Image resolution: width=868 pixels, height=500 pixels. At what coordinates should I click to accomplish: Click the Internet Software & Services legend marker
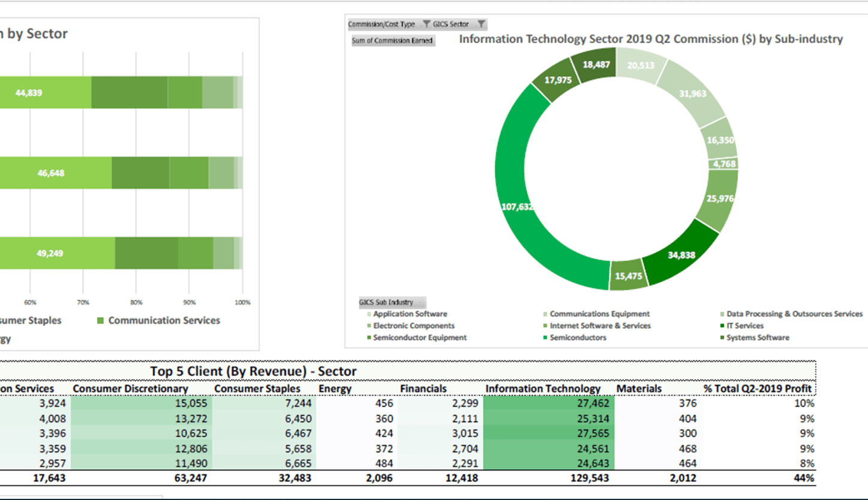click(545, 326)
